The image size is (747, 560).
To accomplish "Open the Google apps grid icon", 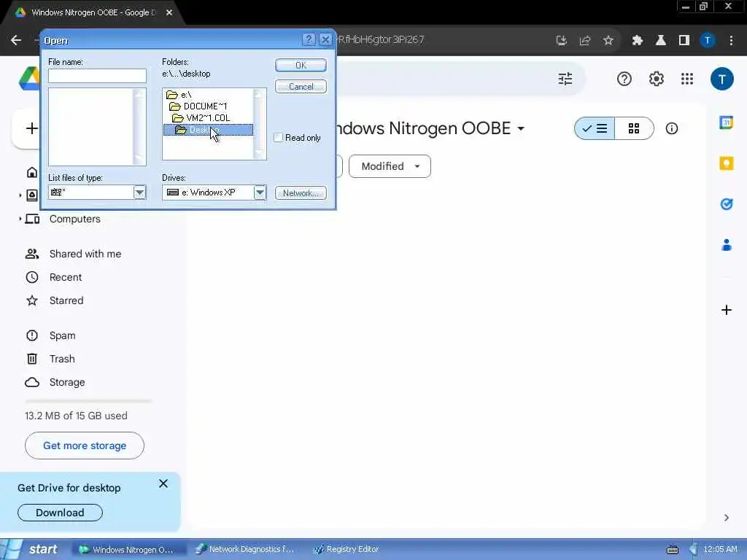I will pyautogui.click(x=687, y=79).
